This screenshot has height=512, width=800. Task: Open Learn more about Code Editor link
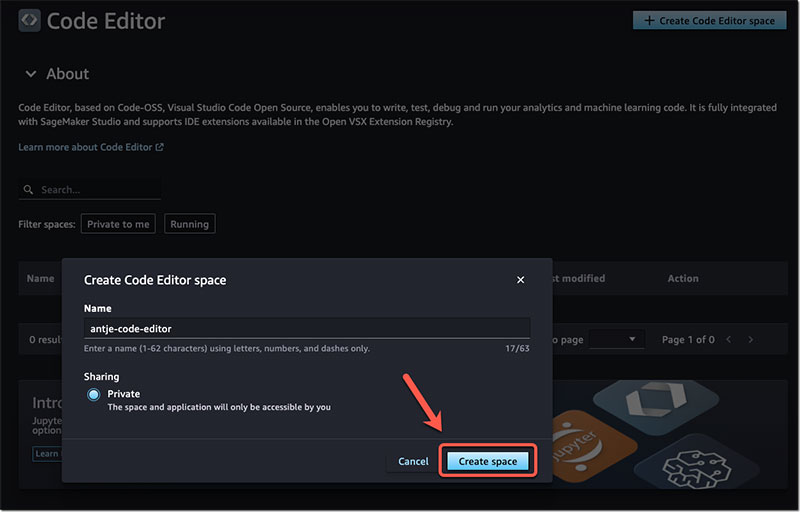(85, 147)
